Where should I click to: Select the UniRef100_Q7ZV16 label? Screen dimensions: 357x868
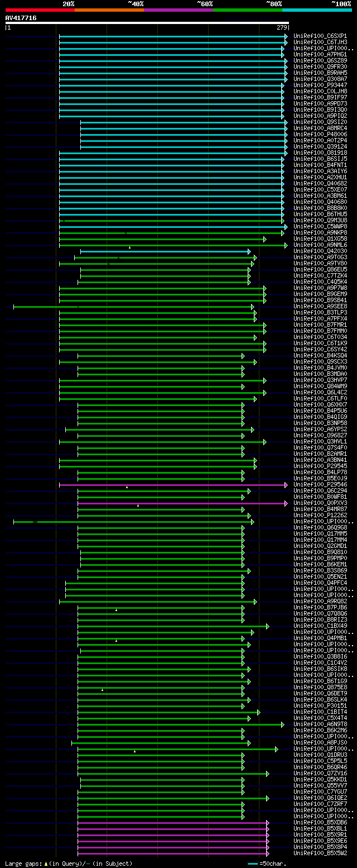[320, 773]
